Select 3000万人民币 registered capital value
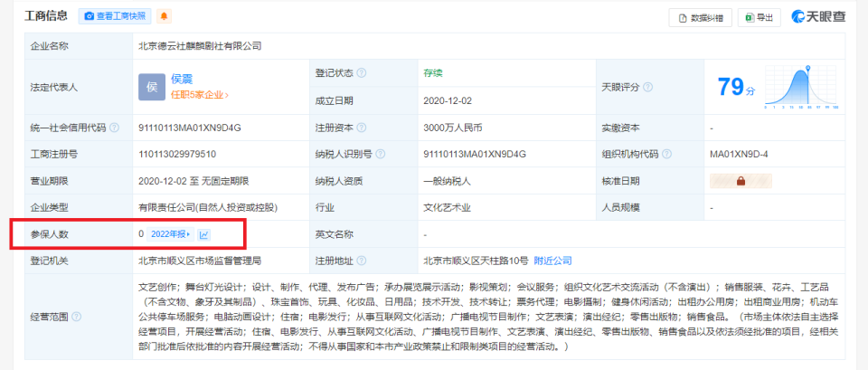The width and height of the screenshot is (868, 370). click(x=453, y=128)
